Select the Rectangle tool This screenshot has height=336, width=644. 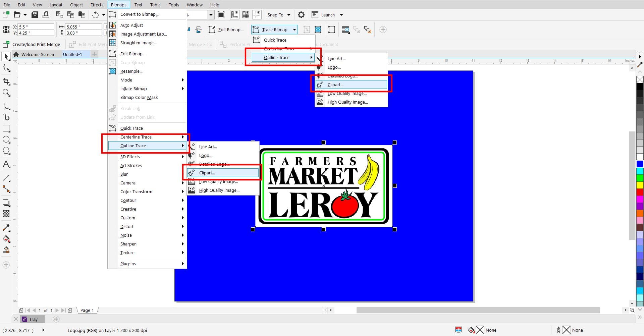(6, 128)
